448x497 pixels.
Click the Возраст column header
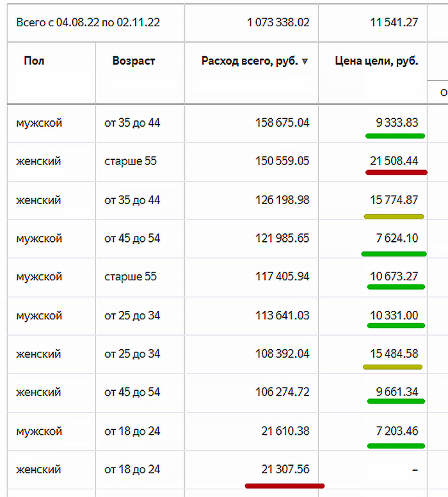point(134,61)
